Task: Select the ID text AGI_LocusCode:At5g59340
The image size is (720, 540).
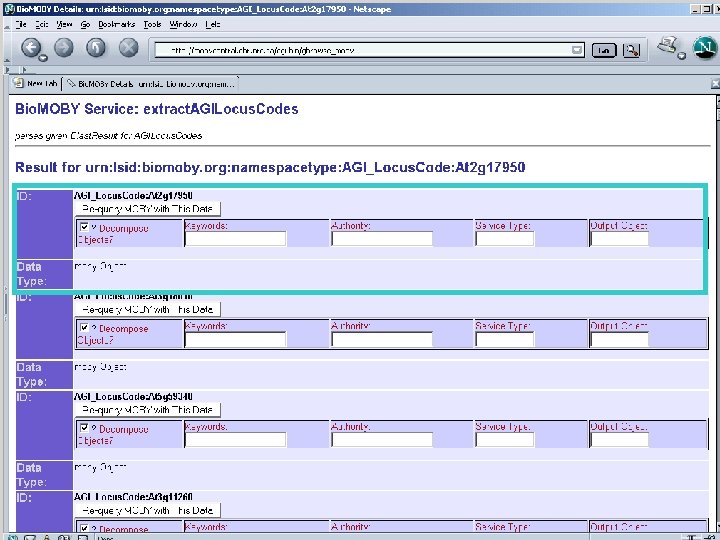Action: click(x=133, y=396)
